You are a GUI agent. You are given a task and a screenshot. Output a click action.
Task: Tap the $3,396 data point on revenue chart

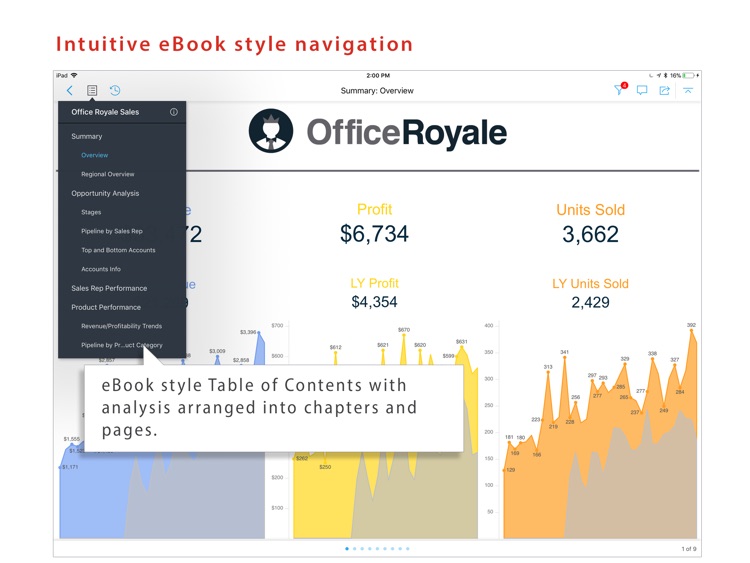[259, 332]
